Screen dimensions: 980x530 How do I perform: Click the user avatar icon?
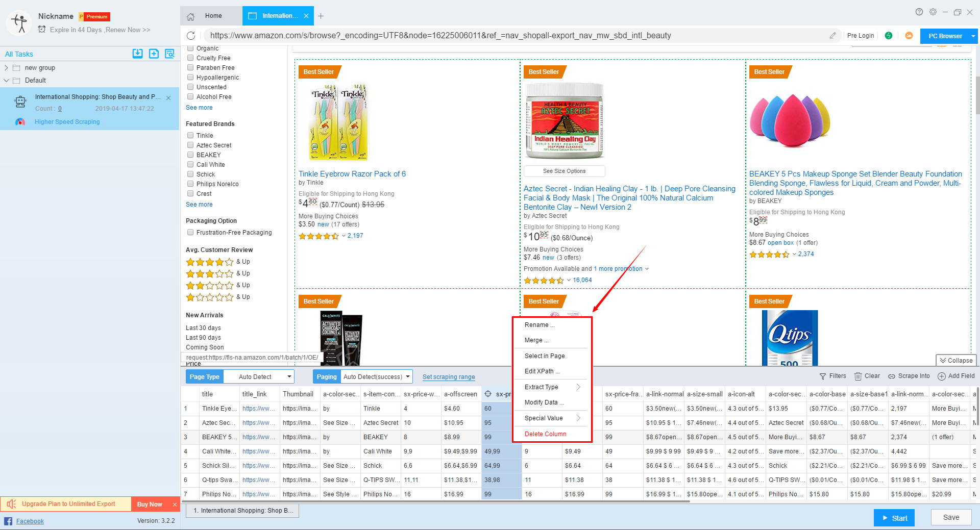[x=20, y=23]
